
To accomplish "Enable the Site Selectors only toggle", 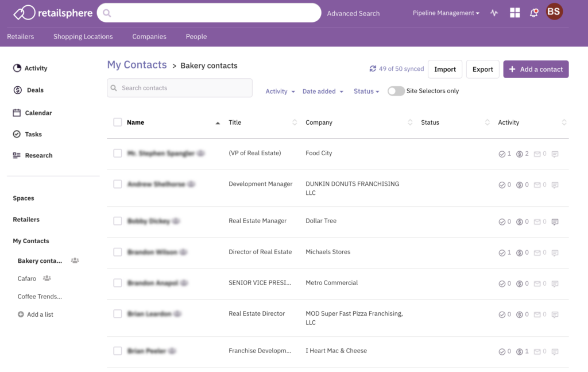I will (396, 91).
